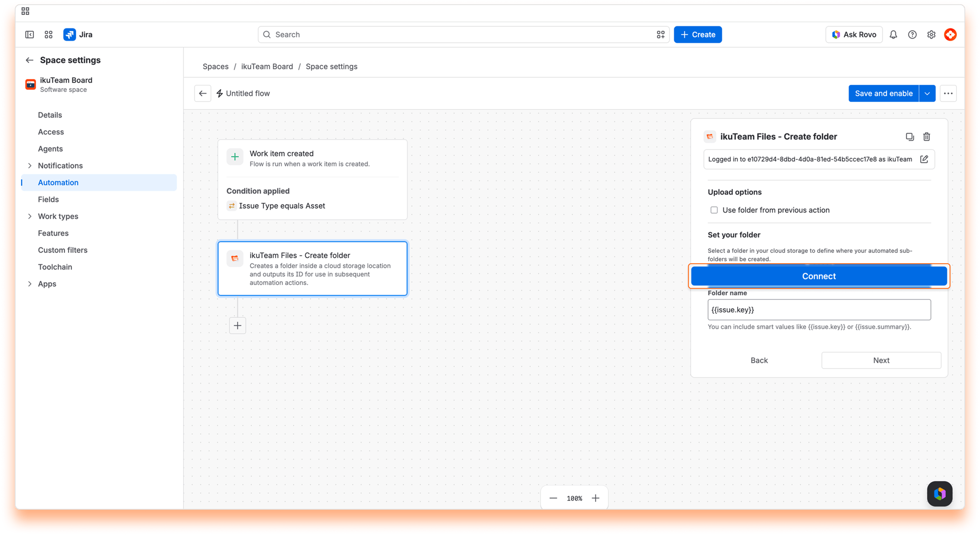The image size is (980, 535).
Task: Open the user profile avatar
Action: tap(950, 34)
